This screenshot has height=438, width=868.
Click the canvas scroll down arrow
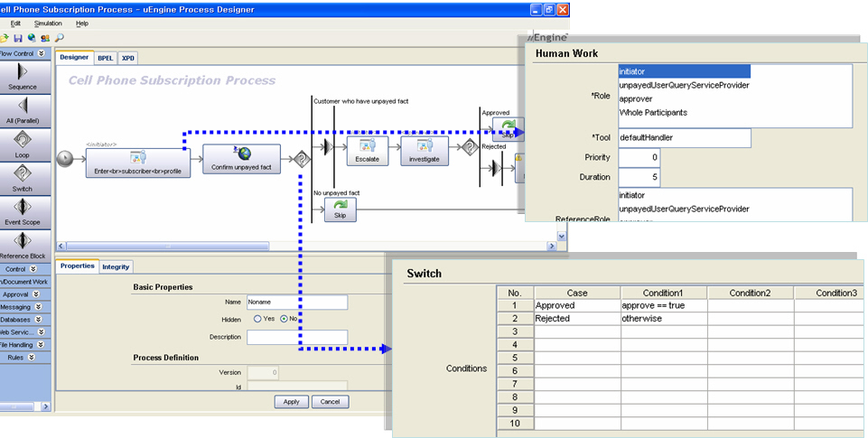click(562, 237)
